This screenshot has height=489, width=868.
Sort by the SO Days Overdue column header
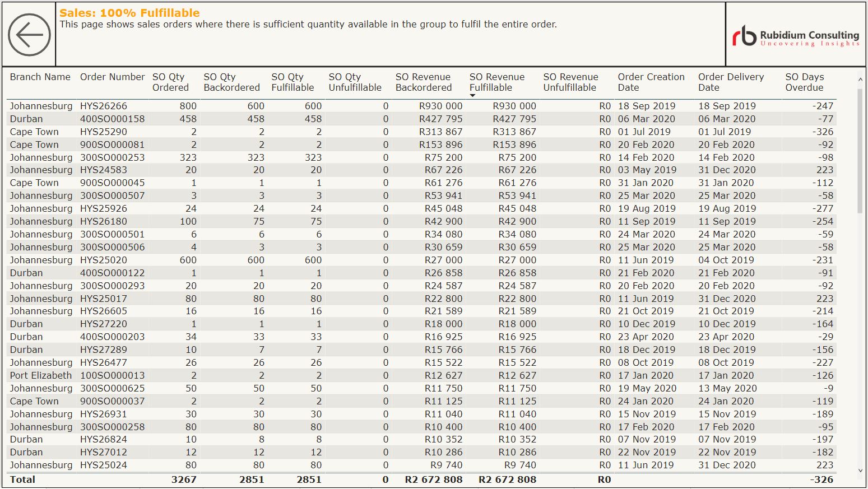804,82
